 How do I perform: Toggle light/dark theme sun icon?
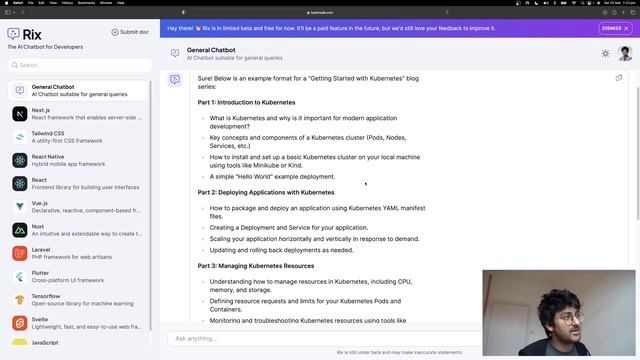[x=605, y=53]
